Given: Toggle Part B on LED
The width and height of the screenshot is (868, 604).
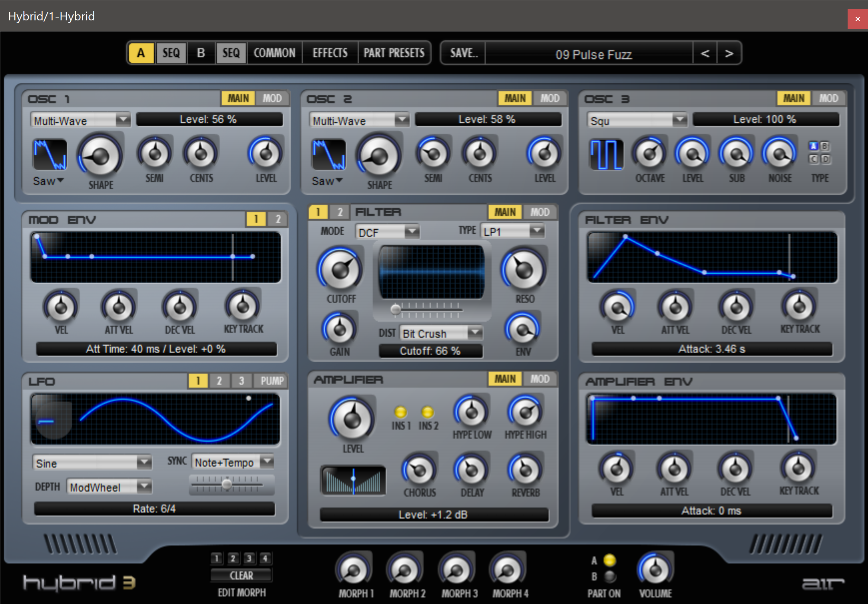Looking at the screenshot, I should (x=609, y=576).
